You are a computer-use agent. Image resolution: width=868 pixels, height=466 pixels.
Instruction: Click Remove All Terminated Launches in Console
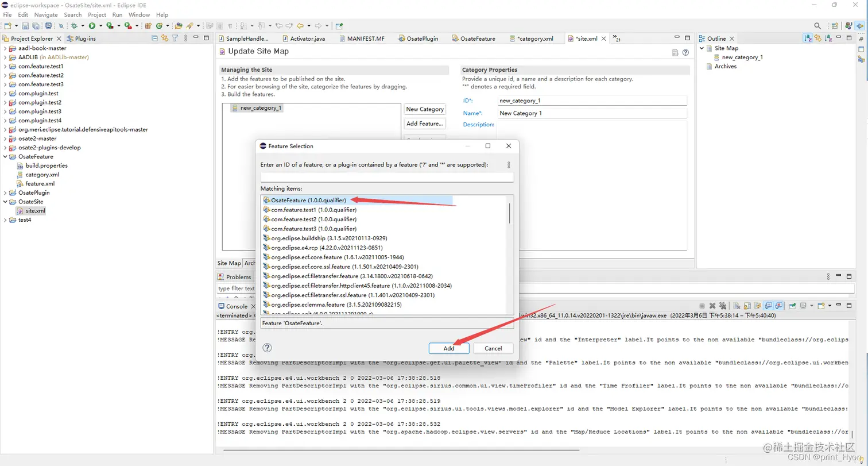pos(722,306)
